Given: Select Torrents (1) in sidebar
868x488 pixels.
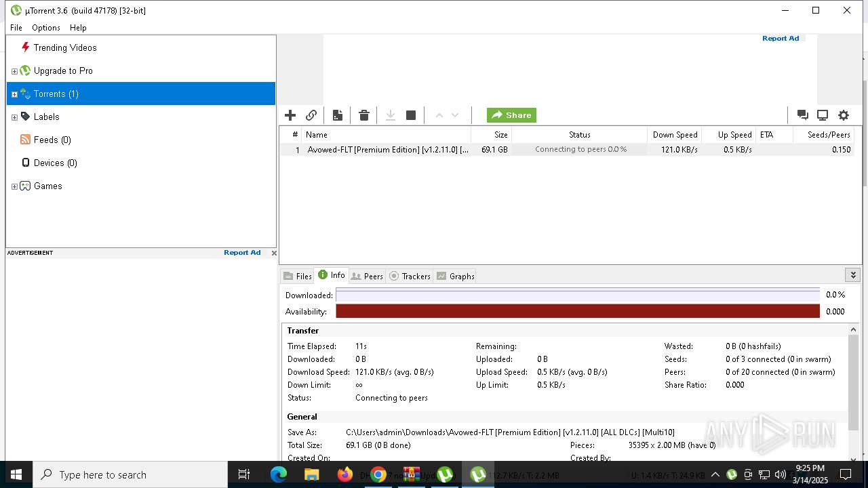Looking at the screenshot, I should 141,94.
